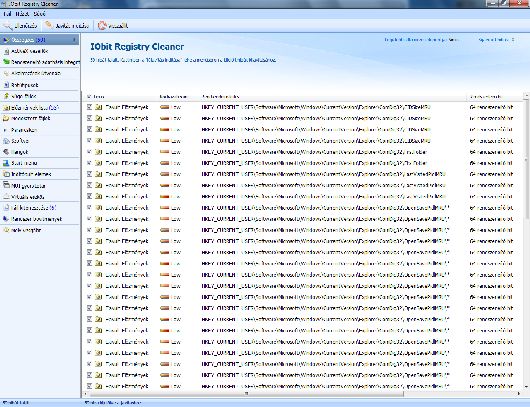
Task: Uncheck the last visible result row's checkbox
Action: 89,386
